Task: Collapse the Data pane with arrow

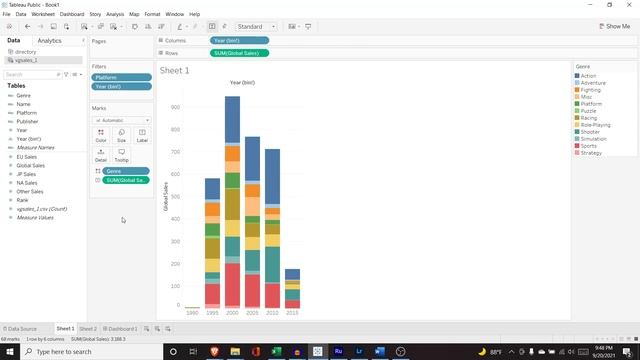Action: (x=83, y=40)
